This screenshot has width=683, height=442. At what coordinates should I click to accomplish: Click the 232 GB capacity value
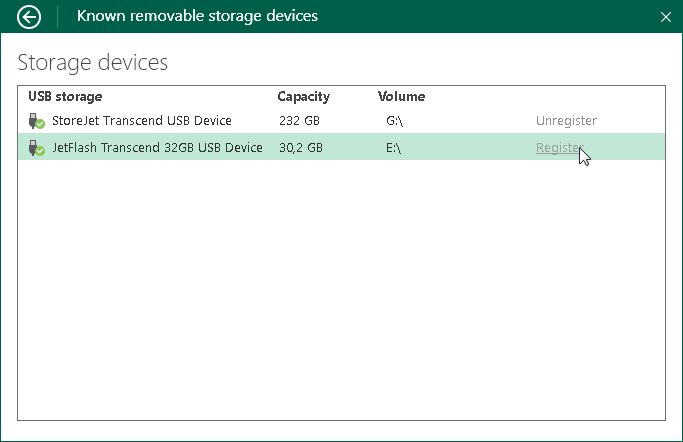[x=298, y=121]
